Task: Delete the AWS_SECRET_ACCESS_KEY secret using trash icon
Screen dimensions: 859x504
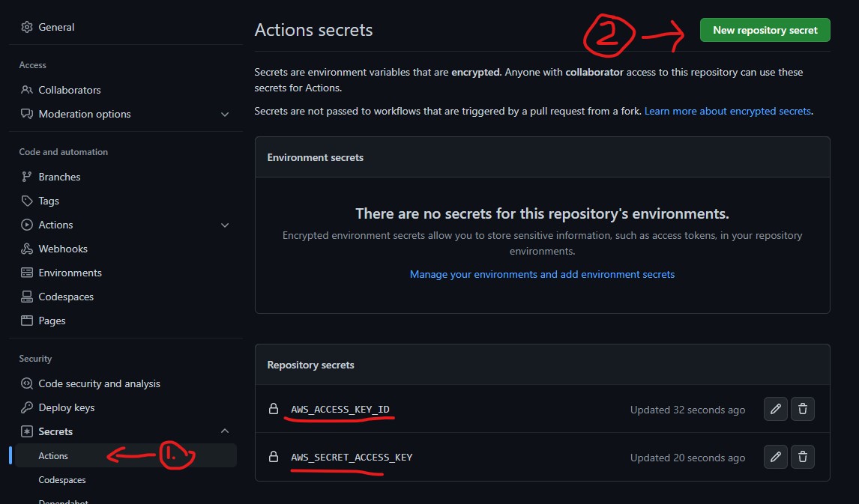Action: pos(802,457)
